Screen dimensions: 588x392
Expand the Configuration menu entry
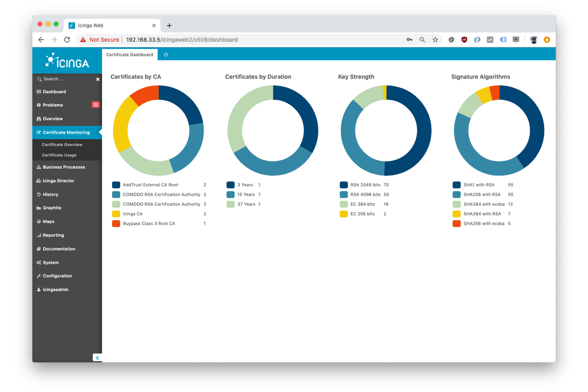coord(58,276)
